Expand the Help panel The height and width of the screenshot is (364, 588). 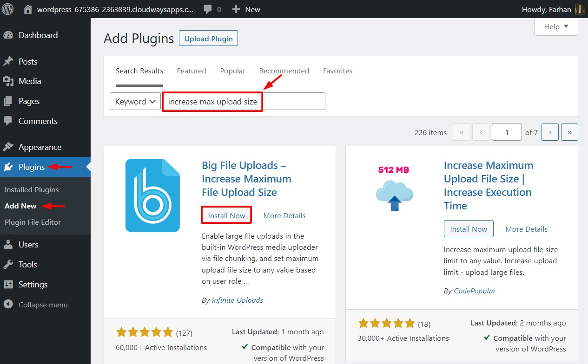coord(556,27)
